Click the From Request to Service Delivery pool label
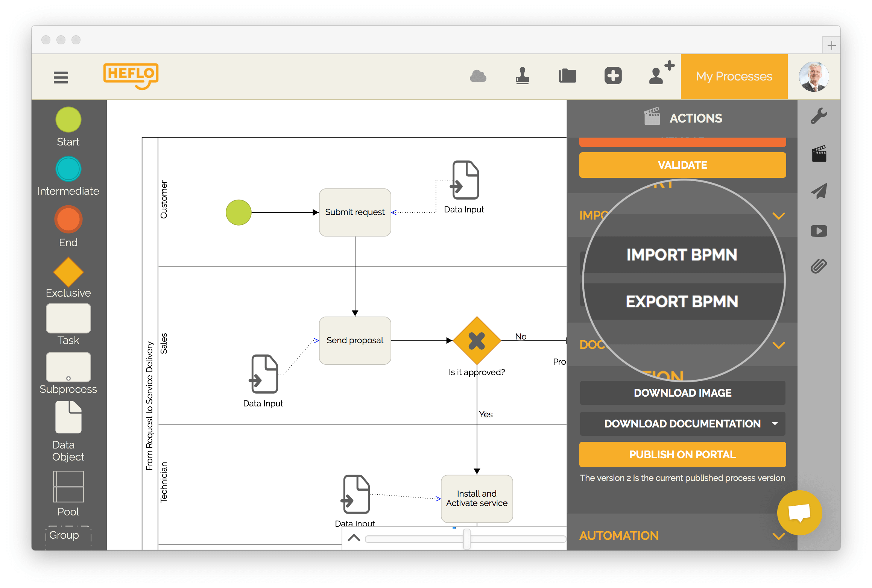This screenshot has height=588, width=872. coord(150,406)
